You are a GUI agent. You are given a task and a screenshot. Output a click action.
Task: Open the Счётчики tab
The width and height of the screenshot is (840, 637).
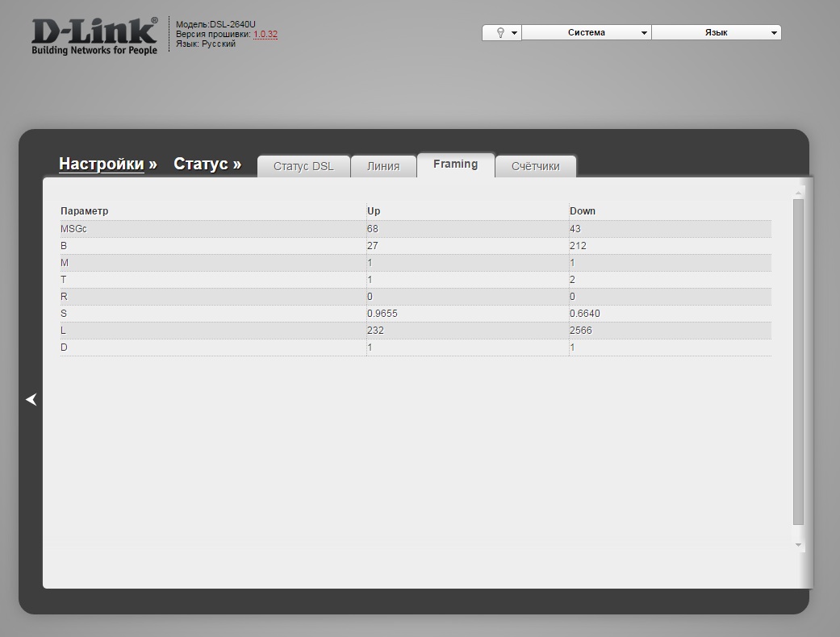[536, 166]
